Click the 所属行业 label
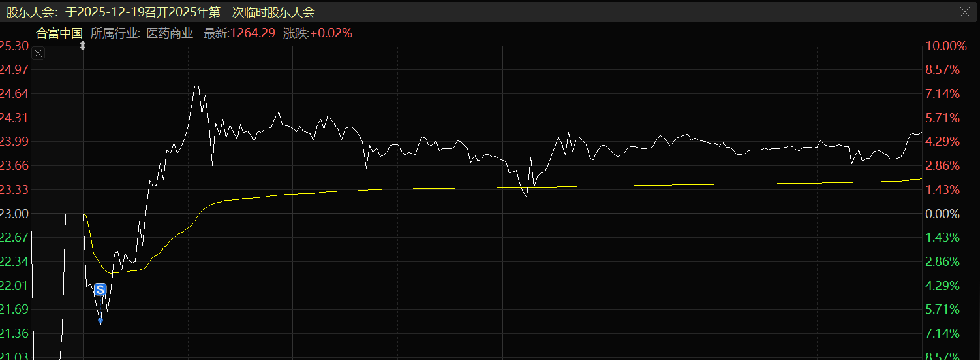The height and width of the screenshot is (360, 980). 115,33
